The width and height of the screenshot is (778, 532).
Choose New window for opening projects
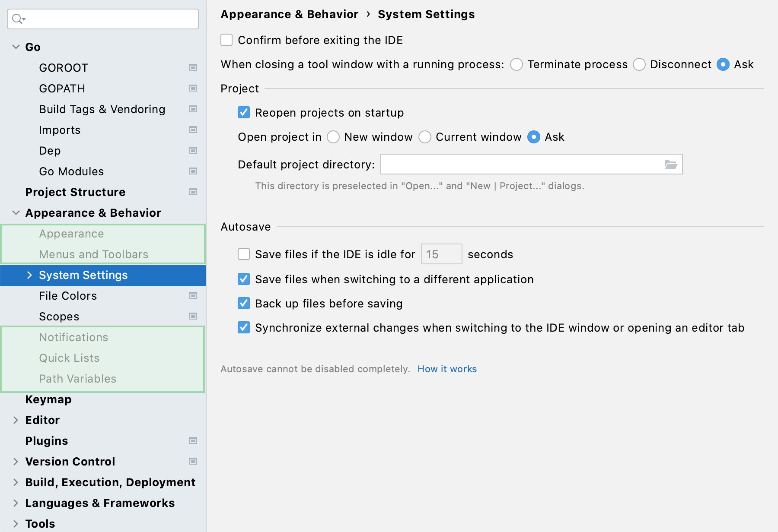(333, 137)
